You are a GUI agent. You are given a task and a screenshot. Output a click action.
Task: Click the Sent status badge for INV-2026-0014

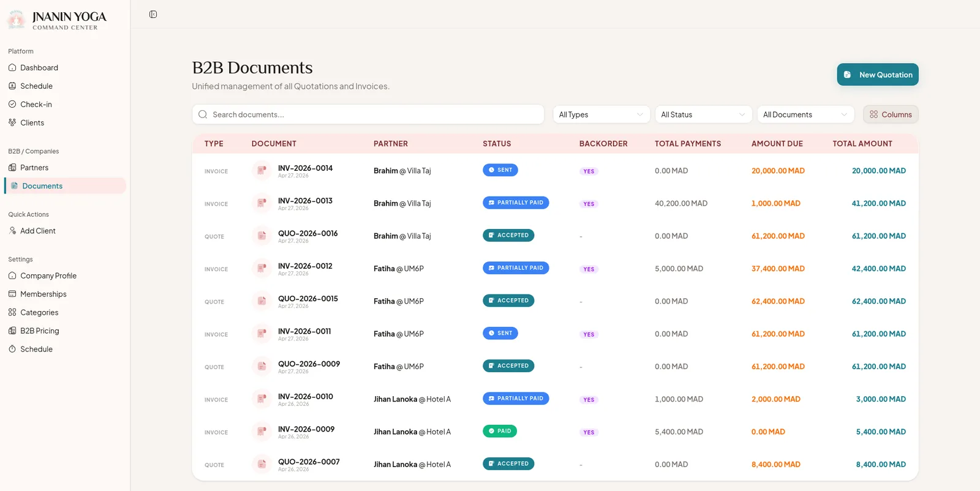point(500,170)
